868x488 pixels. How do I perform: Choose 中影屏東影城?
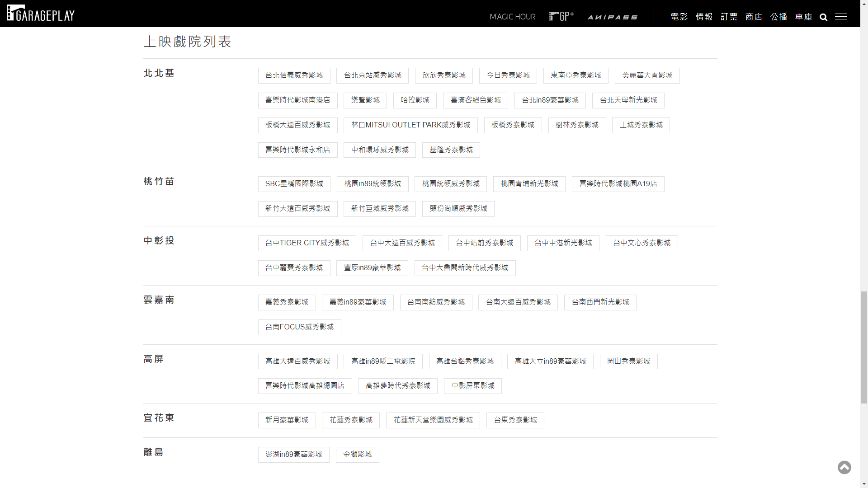(473, 386)
